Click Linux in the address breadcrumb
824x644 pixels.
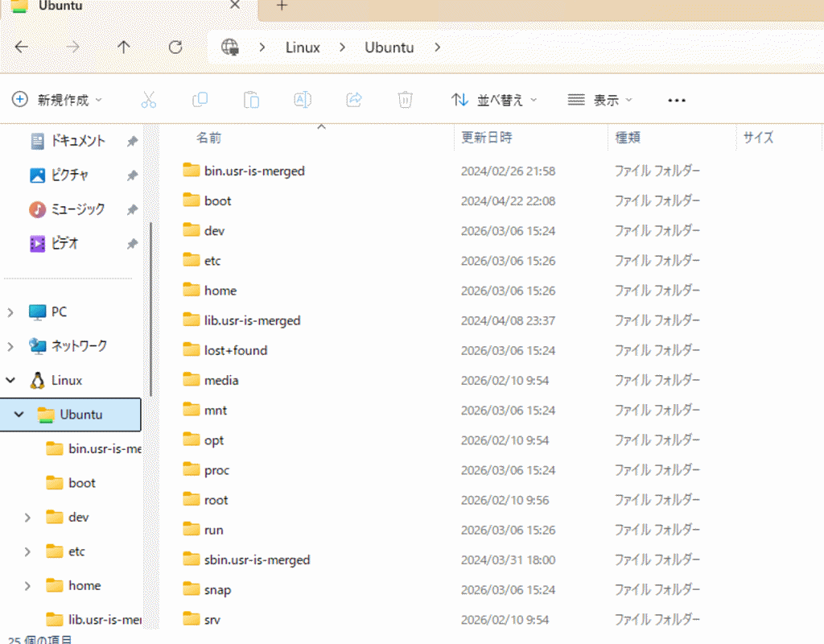303,47
